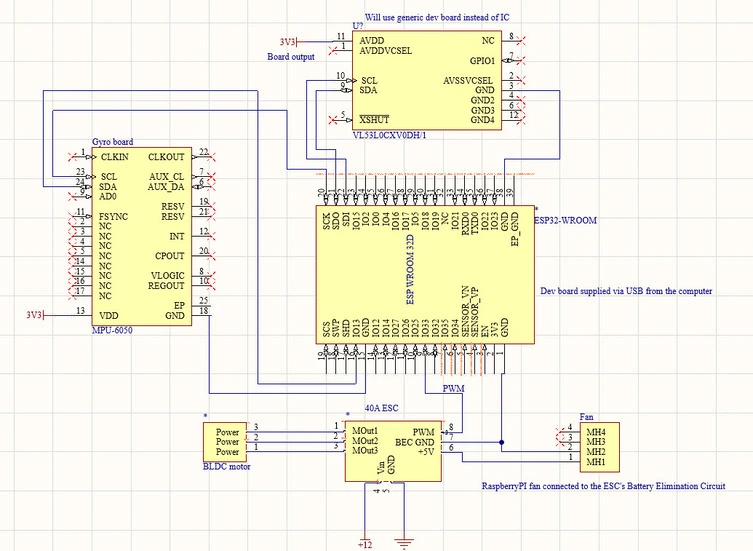Click the BEC GND pin name

coord(414,442)
